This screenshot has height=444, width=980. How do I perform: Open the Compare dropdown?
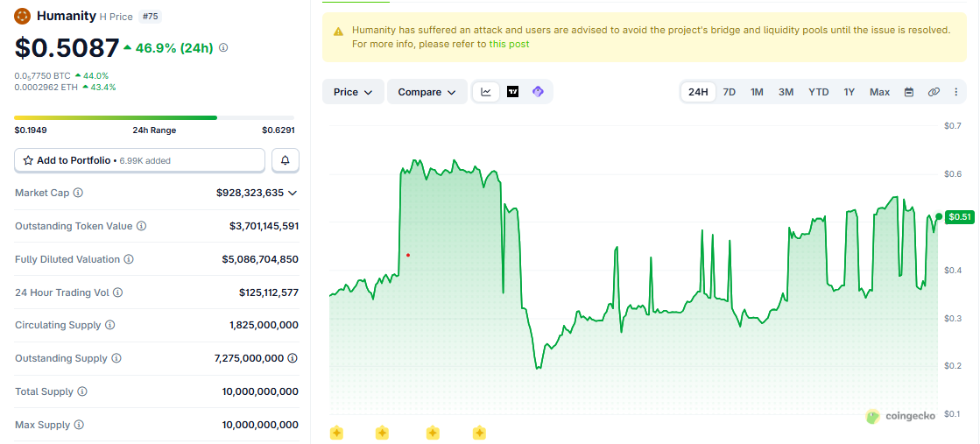pyautogui.click(x=427, y=92)
